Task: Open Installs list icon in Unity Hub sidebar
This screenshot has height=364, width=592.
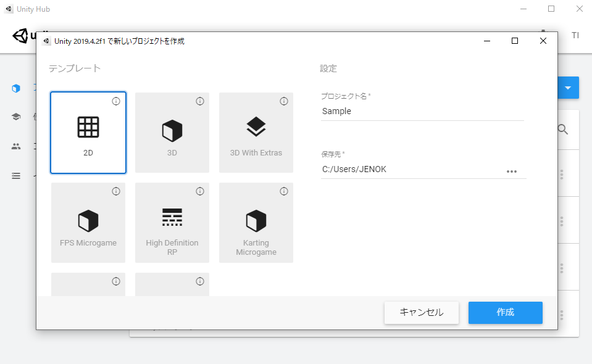Action: (x=16, y=176)
